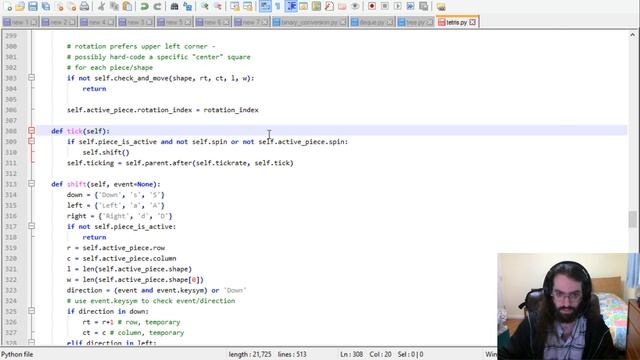Switch to the new 4 tab
The height and width of the screenshot is (360, 640).
point(97,22)
